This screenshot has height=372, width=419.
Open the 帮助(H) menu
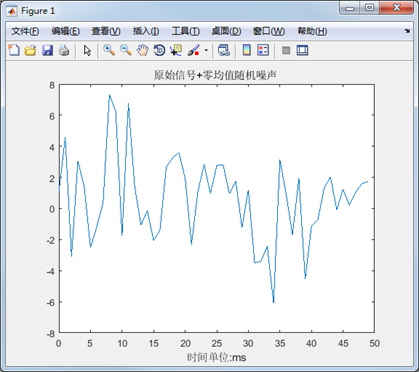point(312,31)
